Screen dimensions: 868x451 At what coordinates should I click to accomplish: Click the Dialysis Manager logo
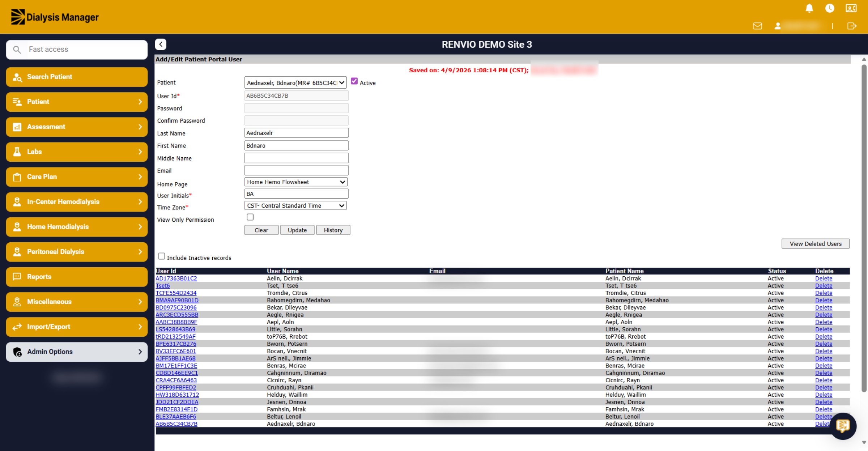[x=55, y=17]
